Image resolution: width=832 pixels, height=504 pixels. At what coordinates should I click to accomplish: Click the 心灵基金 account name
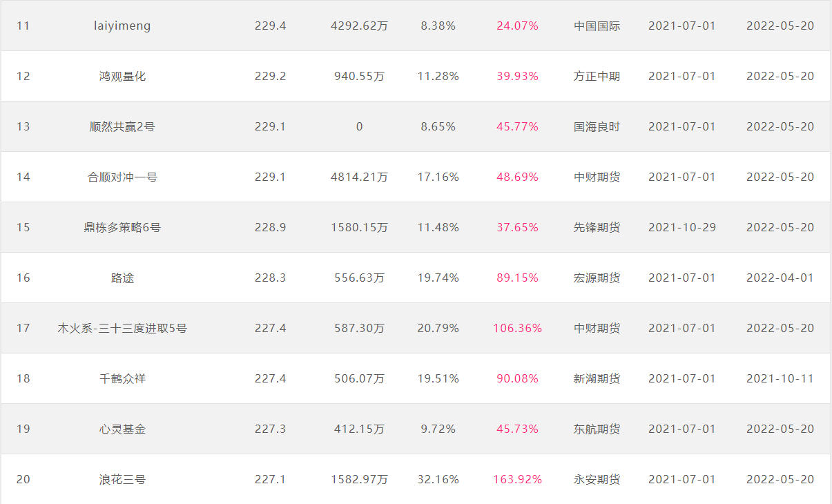click(122, 429)
